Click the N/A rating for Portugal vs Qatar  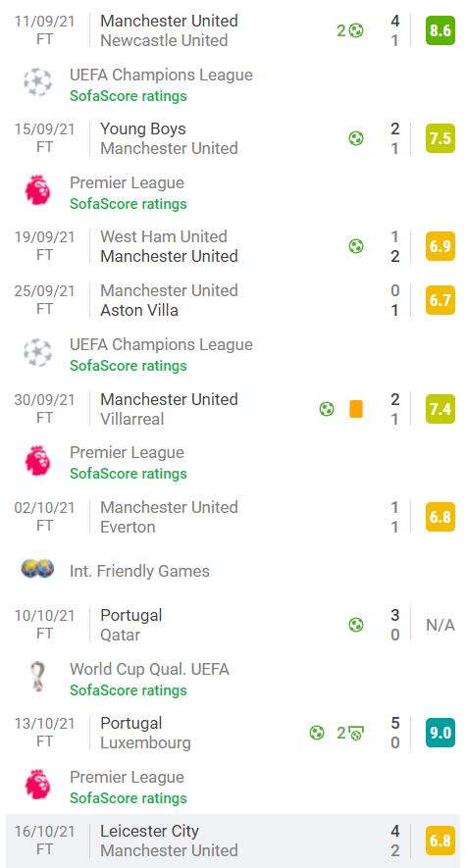point(440,625)
